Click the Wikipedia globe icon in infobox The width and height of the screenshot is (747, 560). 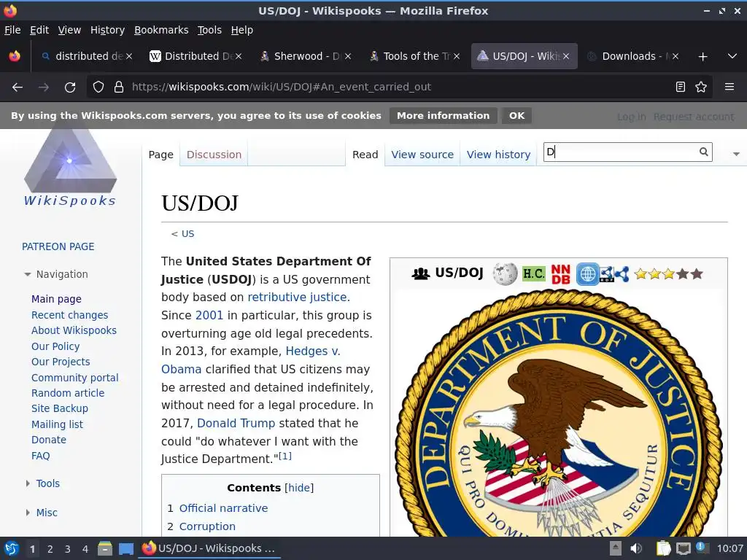coord(505,274)
